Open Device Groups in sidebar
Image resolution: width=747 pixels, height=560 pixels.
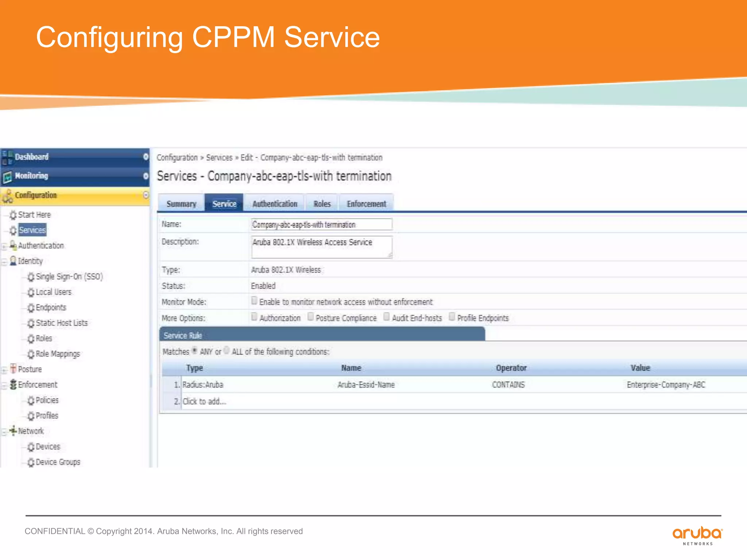(58, 462)
